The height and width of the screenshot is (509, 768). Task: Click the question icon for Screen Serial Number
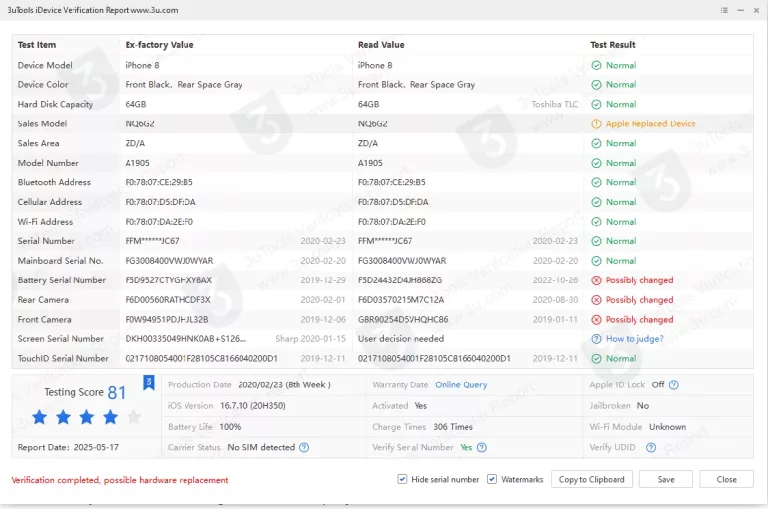click(x=596, y=339)
